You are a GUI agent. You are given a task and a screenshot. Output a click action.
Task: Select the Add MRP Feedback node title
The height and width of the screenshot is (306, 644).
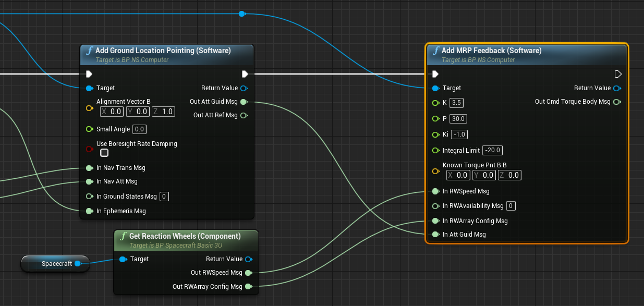coord(491,51)
